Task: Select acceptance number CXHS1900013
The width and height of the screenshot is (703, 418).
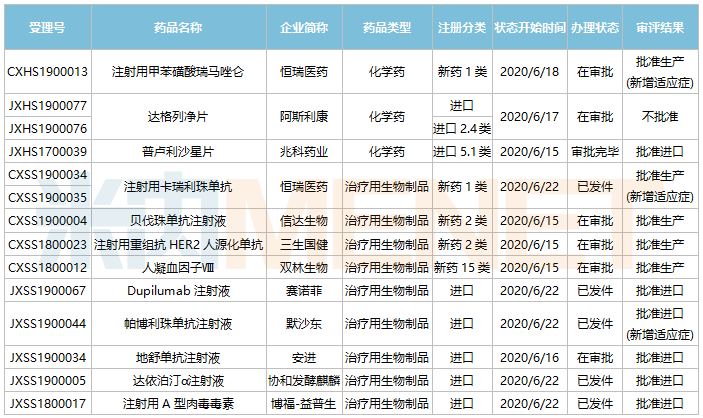Action: click(48, 72)
